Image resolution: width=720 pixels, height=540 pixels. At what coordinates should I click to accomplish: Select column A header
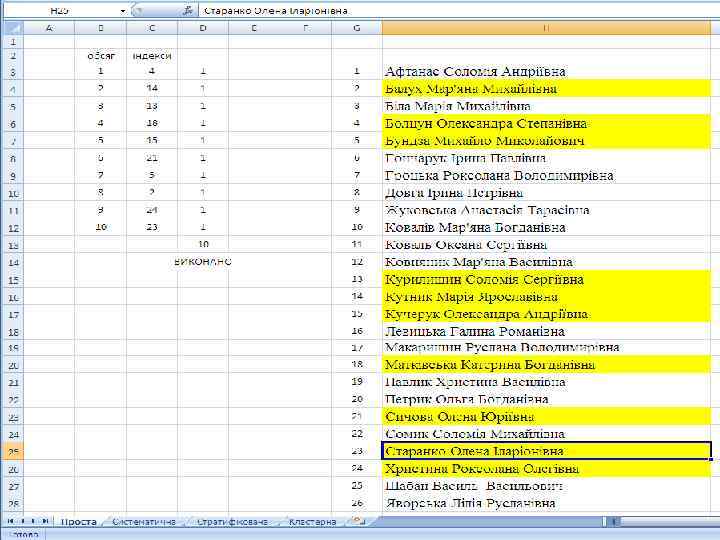coord(49,28)
